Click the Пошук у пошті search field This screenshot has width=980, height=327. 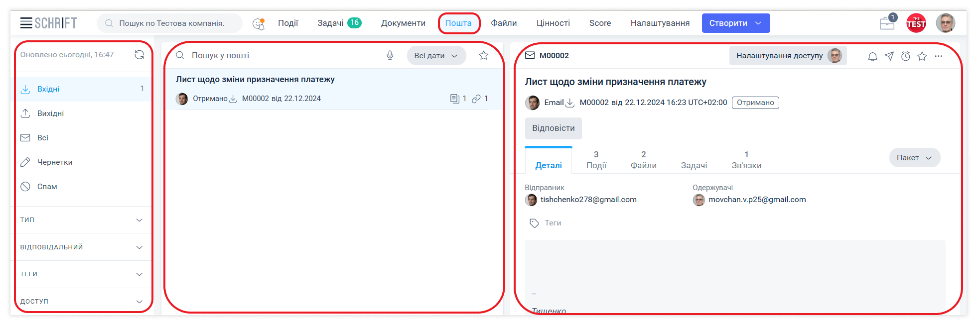click(284, 55)
